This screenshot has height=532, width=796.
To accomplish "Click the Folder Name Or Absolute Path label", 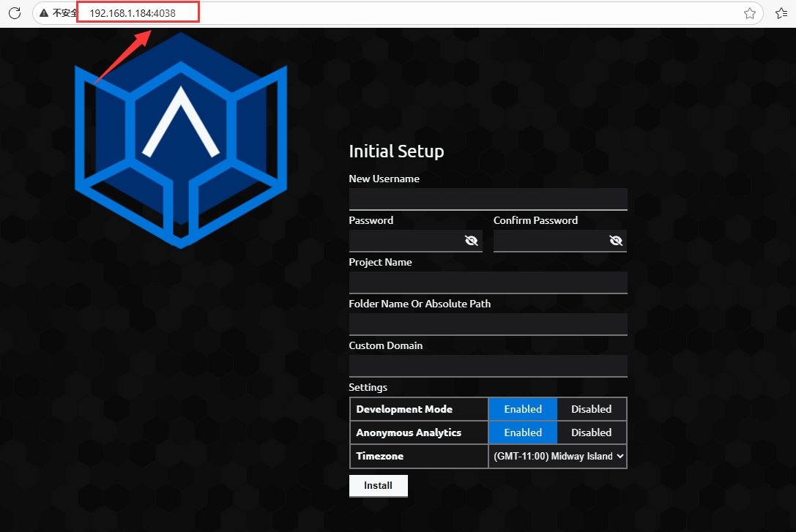I will click(x=420, y=304).
